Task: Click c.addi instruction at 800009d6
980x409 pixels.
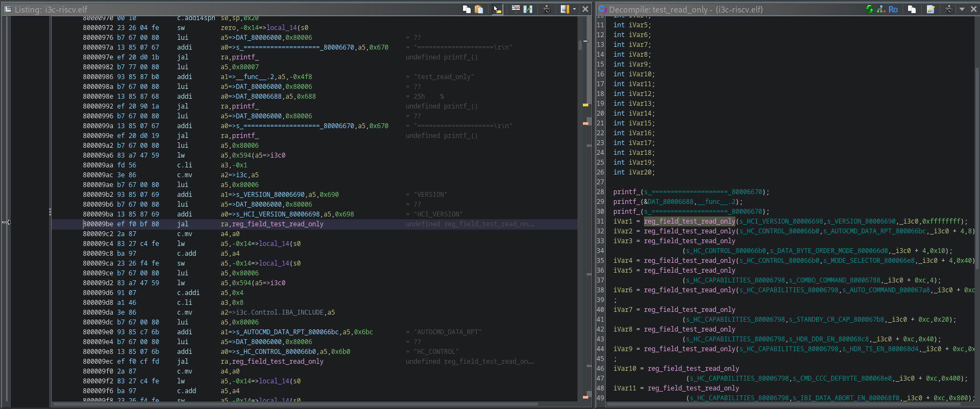Action: pyautogui.click(x=188, y=293)
